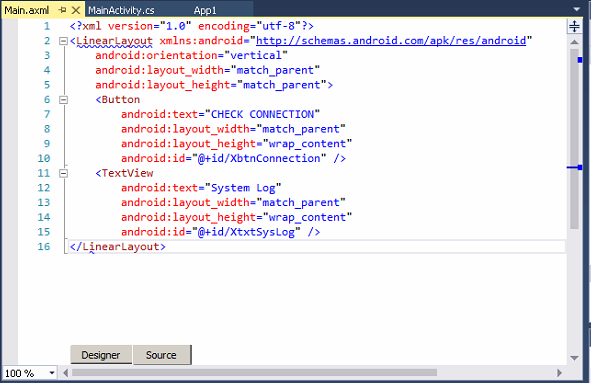The height and width of the screenshot is (383, 591).
Task: Close the Main.axml tab
Action: tap(76, 10)
